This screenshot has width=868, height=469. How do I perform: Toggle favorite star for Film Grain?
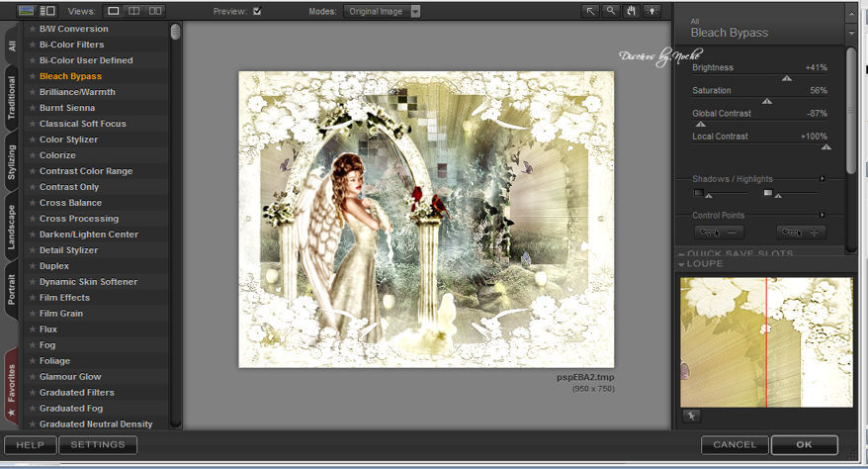click(33, 314)
